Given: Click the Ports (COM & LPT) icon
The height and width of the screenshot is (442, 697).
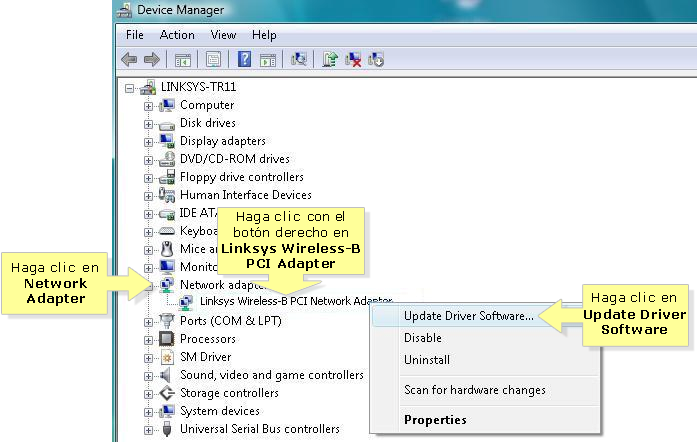Looking at the screenshot, I should (167, 321).
